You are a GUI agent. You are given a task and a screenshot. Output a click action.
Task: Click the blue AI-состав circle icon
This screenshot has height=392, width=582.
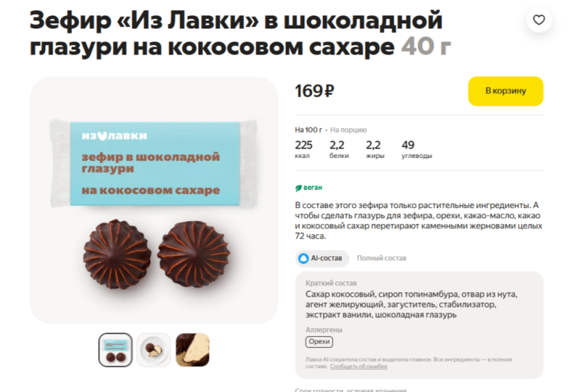[303, 258]
